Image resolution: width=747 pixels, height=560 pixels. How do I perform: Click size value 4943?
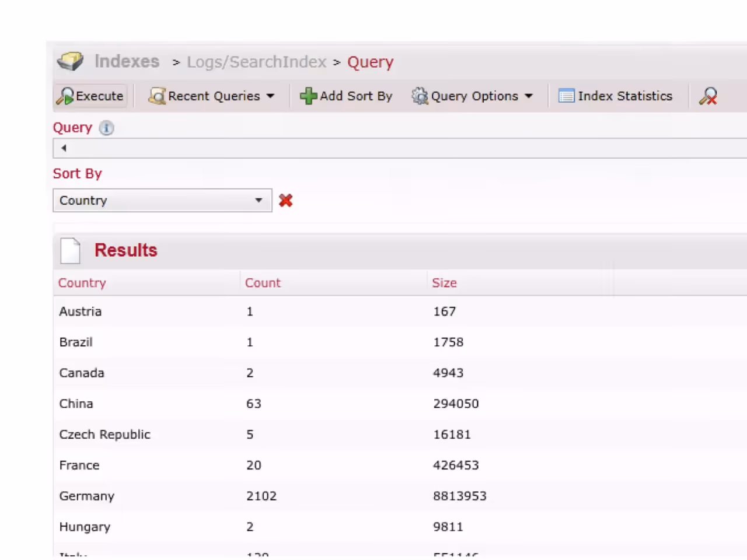[448, 373]
